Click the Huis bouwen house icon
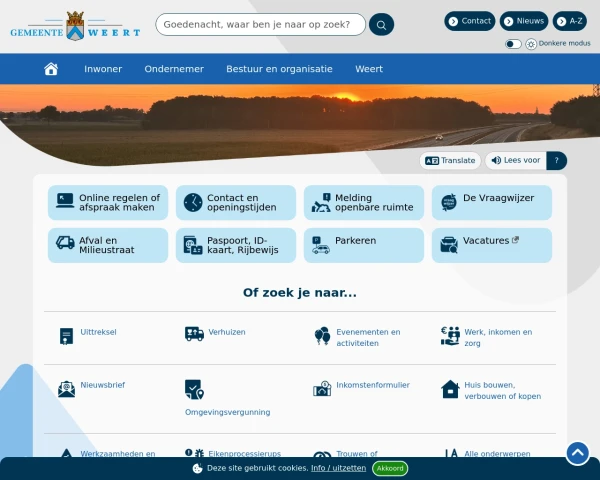Image resolution: width=600 pixels, height=480 pixels. coord(450,389)
